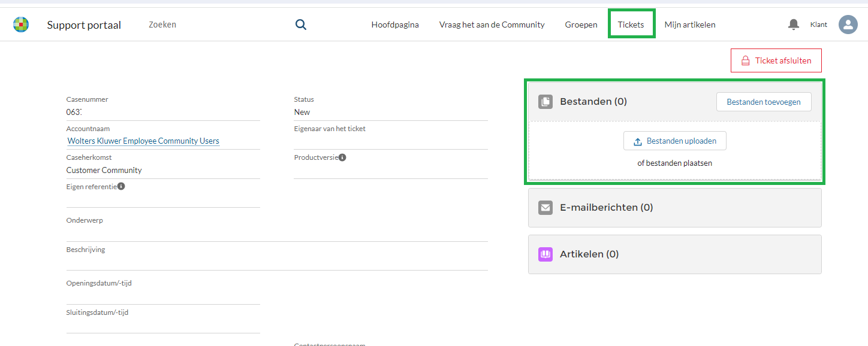Open the Hoofdpagina menu item
This screenshot has width=868, height=346.
click(394, 25)
